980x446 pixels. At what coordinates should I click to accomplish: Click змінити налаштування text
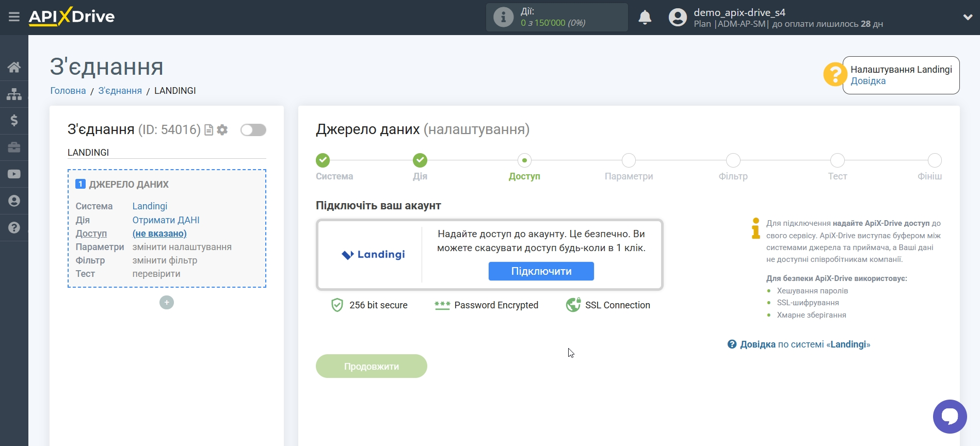[182, 247]
